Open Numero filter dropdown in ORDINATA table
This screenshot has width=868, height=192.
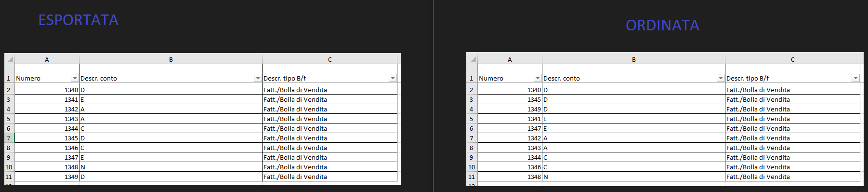538,78
